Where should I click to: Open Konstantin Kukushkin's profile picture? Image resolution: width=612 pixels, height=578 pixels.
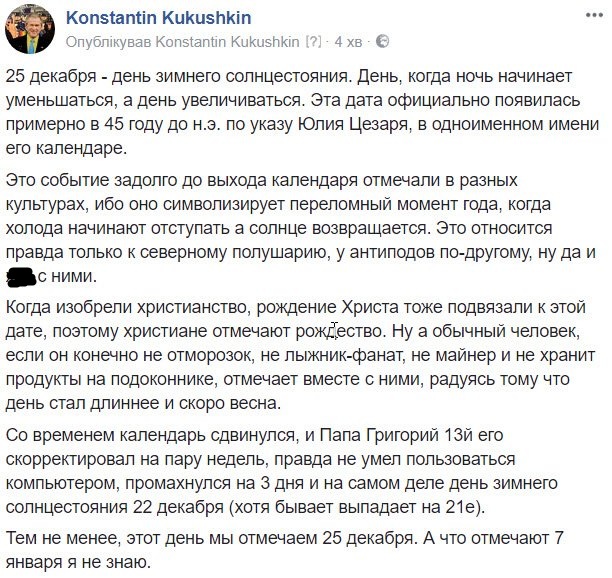click(x=30, y=31)
